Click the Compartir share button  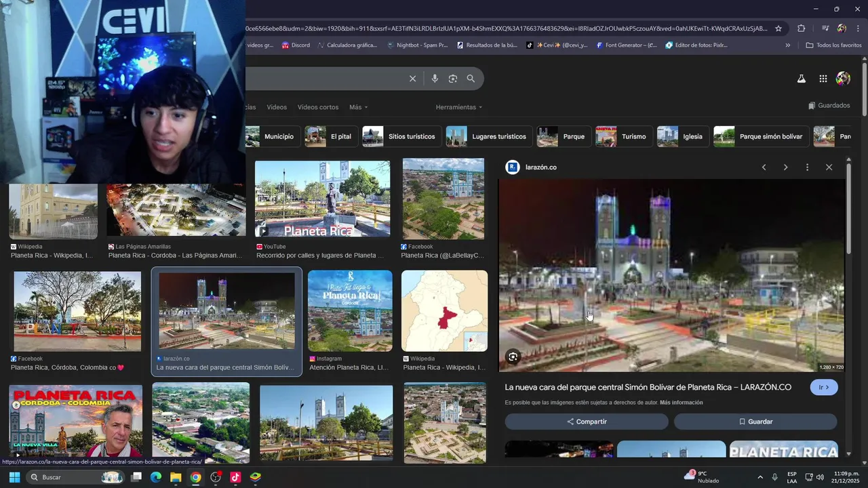pyautogui.click(x=587, y=422)
